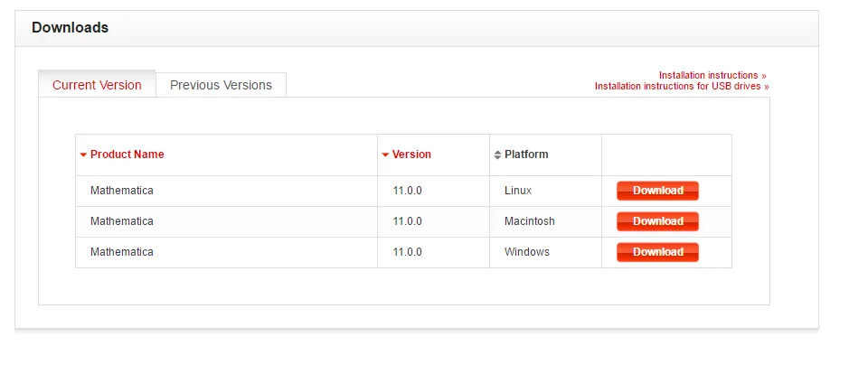The image size is (868, 365).
Task: Select the Windows platform cell
Action: pos(526,252)
